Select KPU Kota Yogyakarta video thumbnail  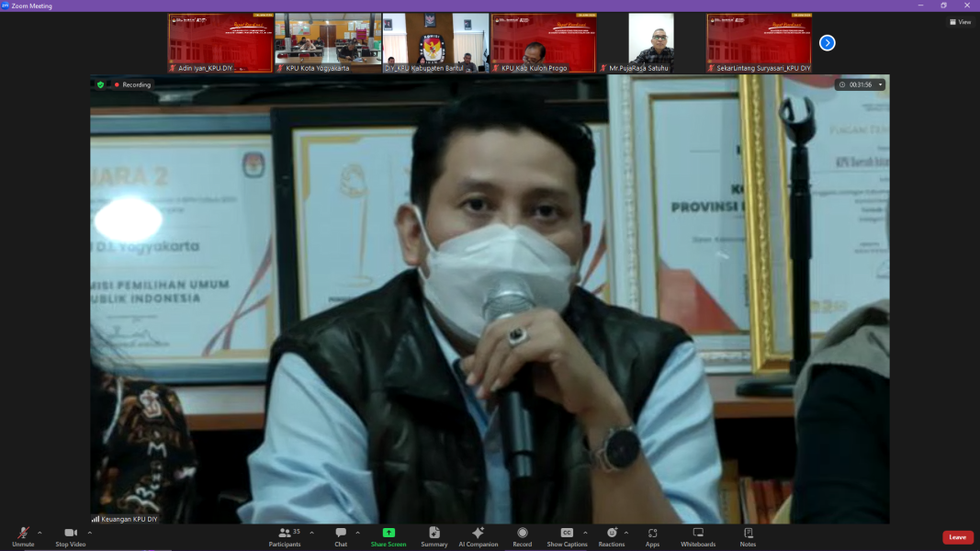pos(328,43)
